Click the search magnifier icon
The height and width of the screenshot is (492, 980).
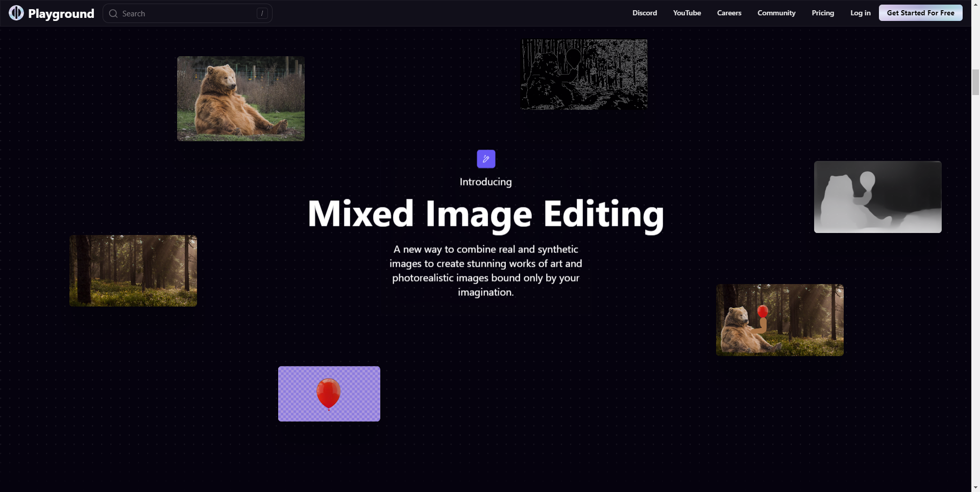(x=113, y=13)
